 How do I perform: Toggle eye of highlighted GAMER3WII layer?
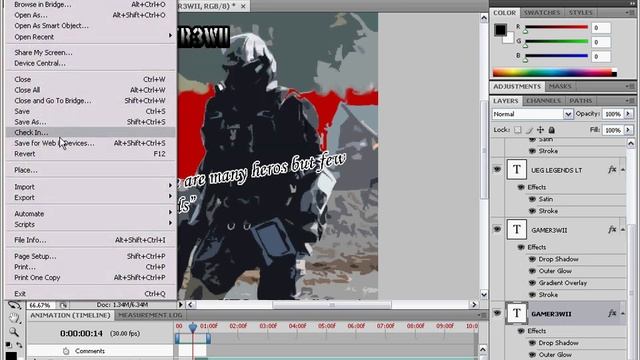coord(497,313)
